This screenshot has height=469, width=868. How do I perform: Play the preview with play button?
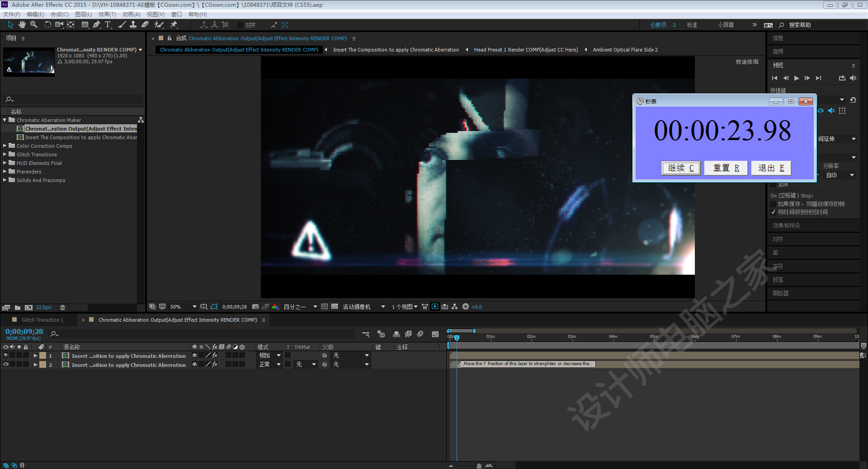click(x=797, y=78)
